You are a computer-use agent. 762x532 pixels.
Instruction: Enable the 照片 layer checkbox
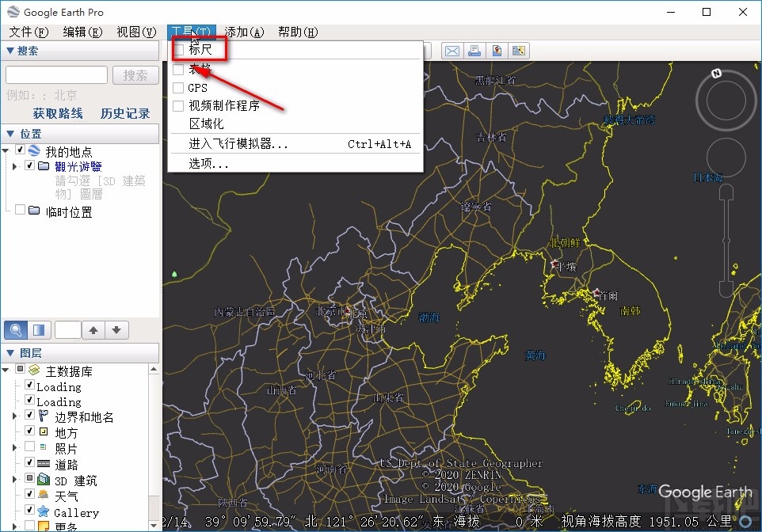click(29, 446)
